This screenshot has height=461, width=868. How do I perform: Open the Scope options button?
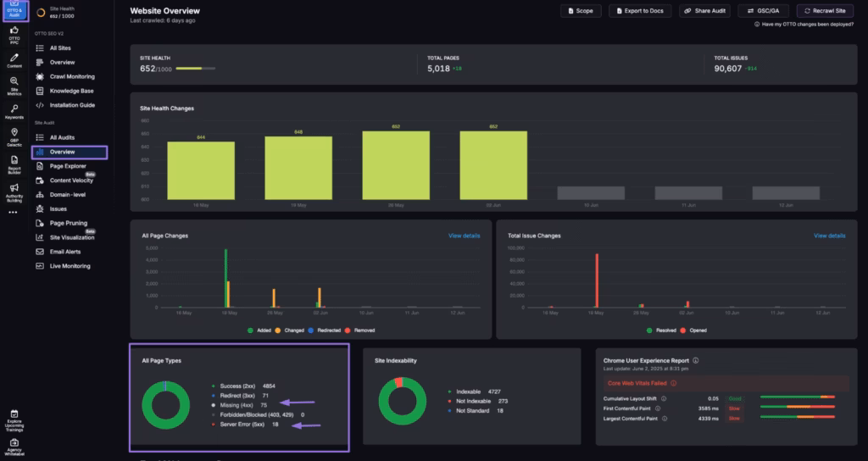pos(581,11)
